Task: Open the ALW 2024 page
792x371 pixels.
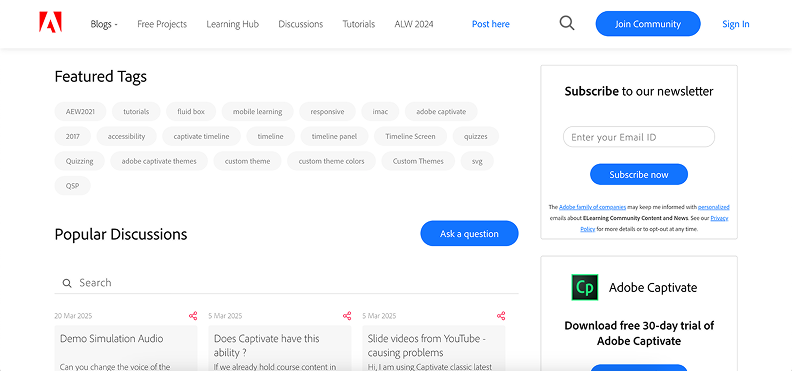Action: pos(414,24)
